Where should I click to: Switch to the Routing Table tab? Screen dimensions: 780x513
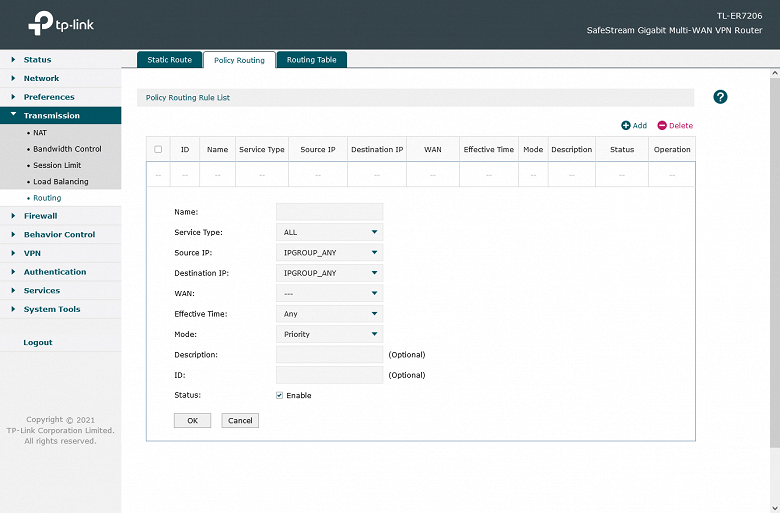coord(311,60)
